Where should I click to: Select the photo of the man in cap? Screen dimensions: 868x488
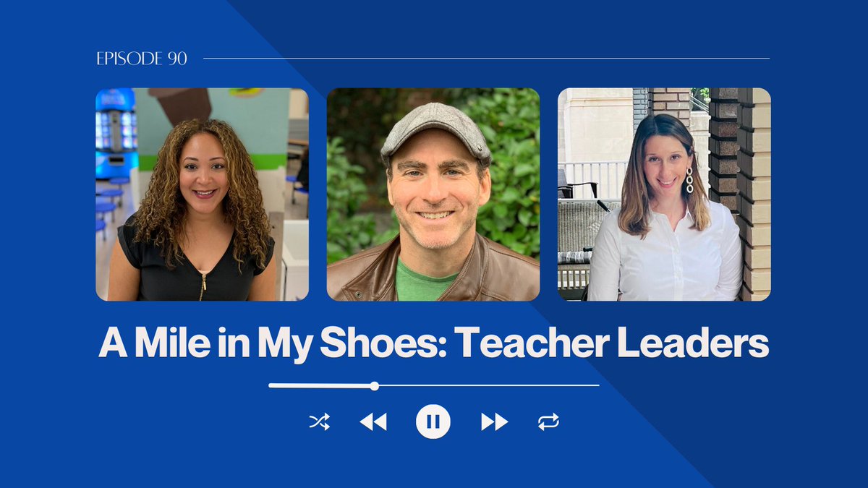click(433, 194)
